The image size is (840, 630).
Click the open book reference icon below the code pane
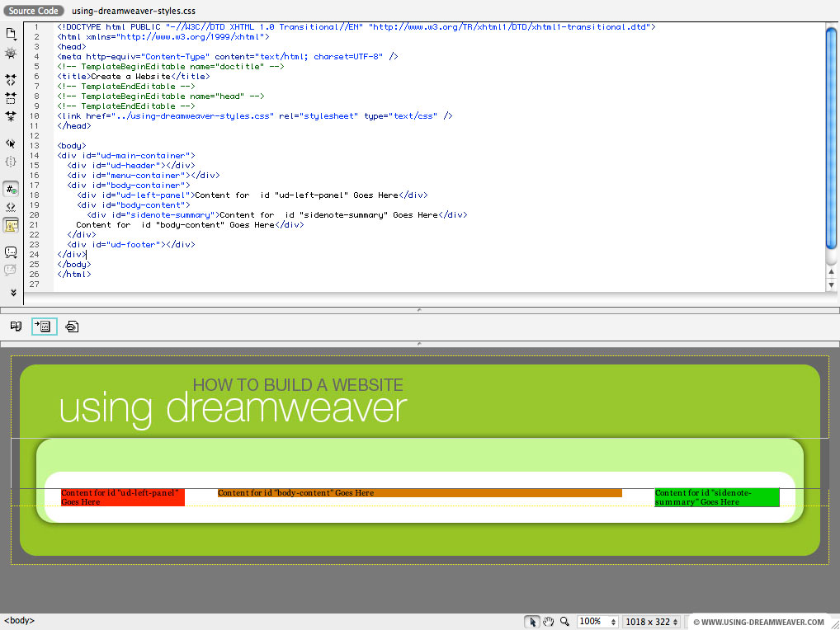[16, 326]
